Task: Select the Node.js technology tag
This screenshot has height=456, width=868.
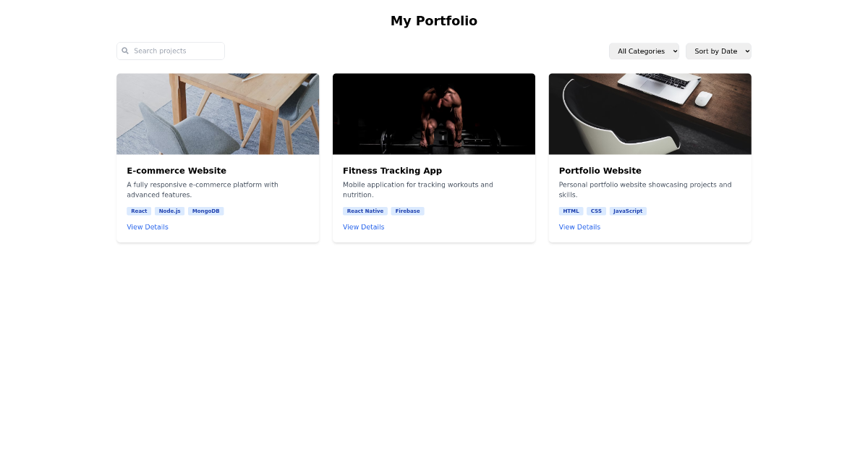Action: (x=169, y=211)
